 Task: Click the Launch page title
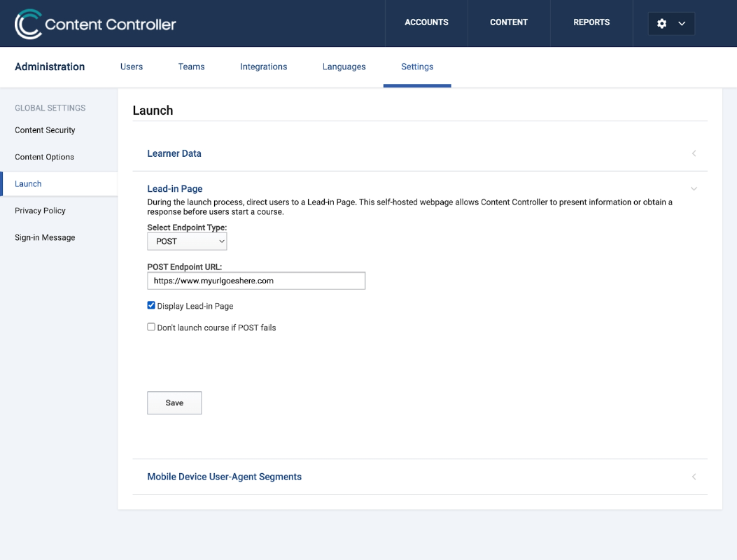click(x=153, y=111)
